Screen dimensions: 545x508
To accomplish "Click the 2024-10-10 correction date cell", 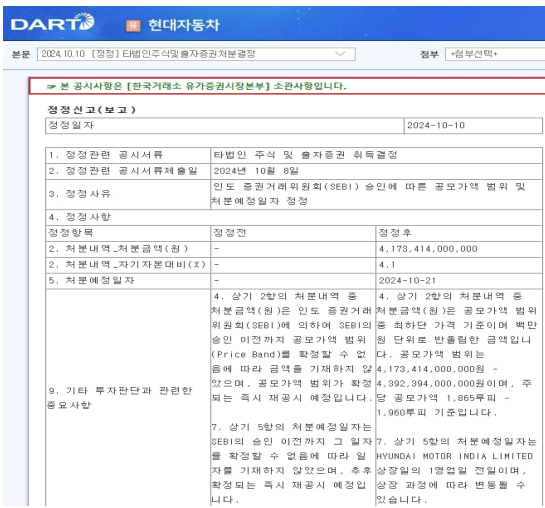I will 473,125.
